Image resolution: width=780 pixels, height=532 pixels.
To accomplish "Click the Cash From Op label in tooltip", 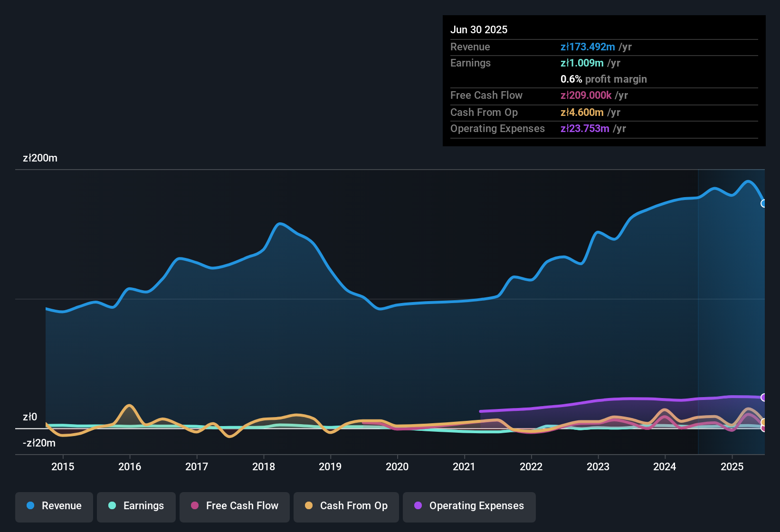I will [484, 112].
